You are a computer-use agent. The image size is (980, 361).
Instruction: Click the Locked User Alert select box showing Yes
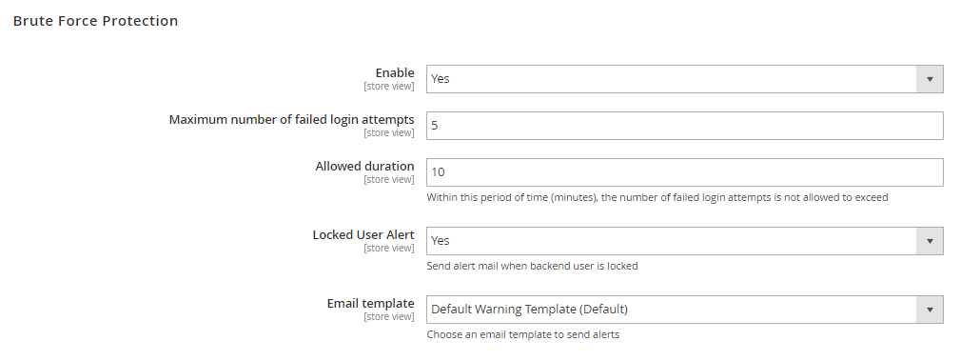point(684,241)
